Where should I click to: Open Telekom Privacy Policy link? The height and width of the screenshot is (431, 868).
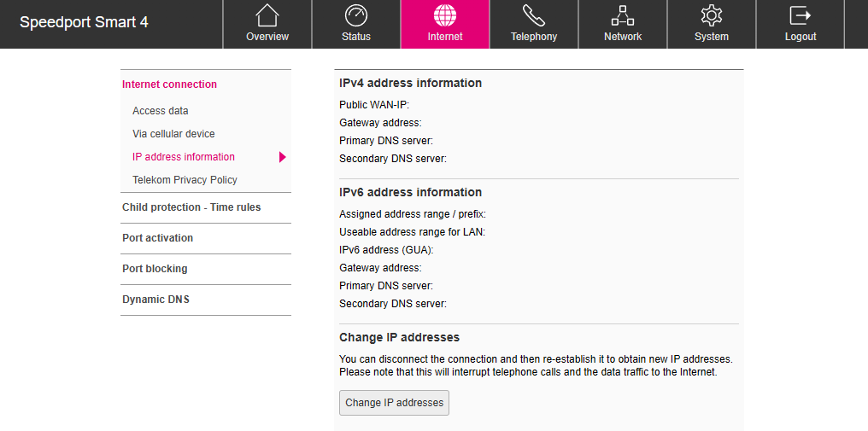coord(185,180)
